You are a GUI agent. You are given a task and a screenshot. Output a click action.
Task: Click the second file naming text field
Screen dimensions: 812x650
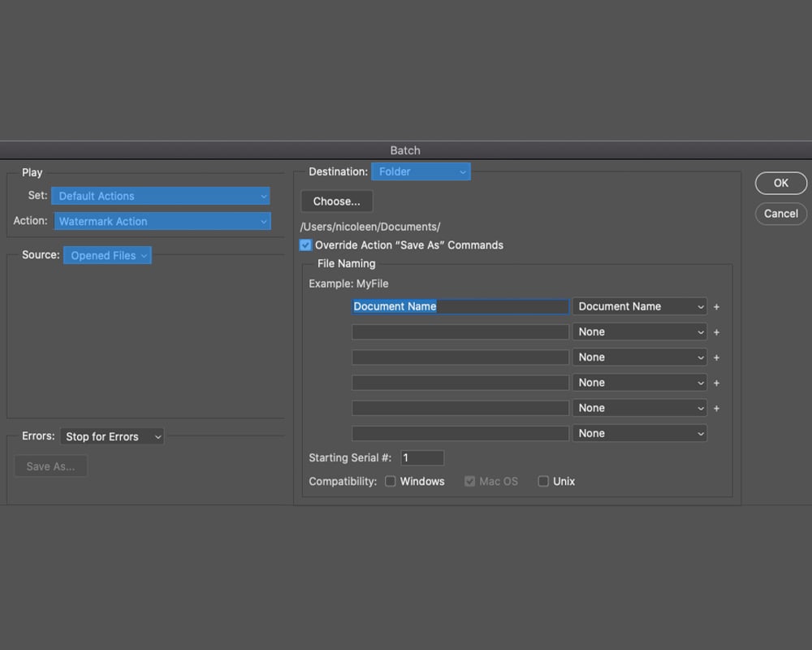[460, 331]
